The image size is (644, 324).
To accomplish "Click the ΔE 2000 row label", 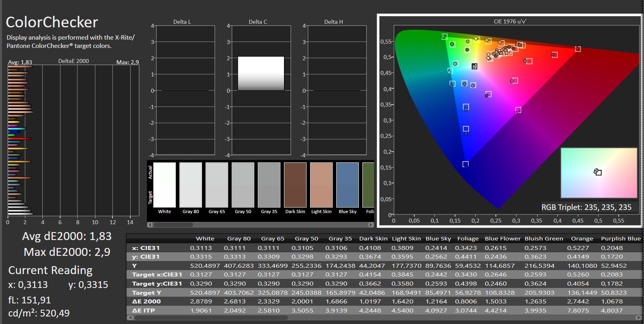I will (146, 301).
